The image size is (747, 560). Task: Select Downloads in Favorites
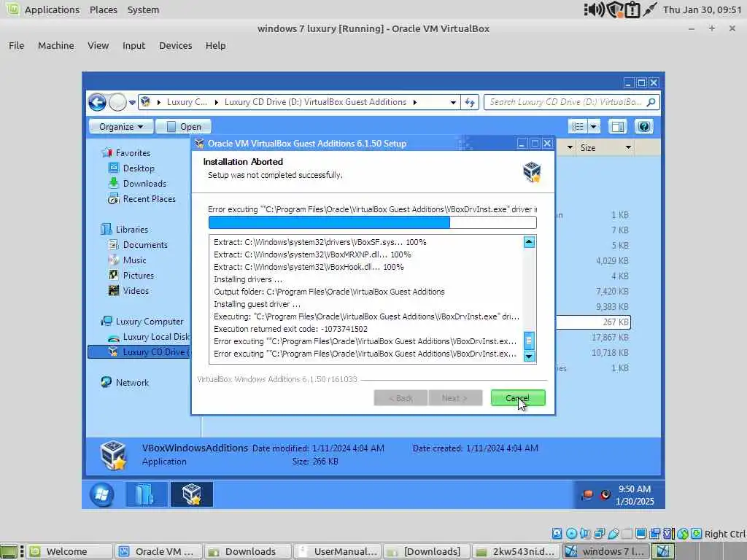tap(145, 183)
